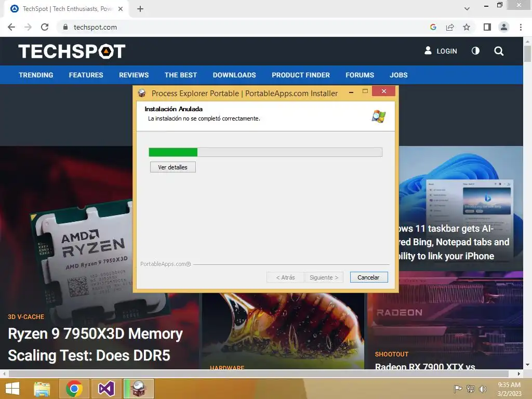Open the Ryzen 9 7950X3D Memory article
Screen dimensions: 532x399
[95, 345]
